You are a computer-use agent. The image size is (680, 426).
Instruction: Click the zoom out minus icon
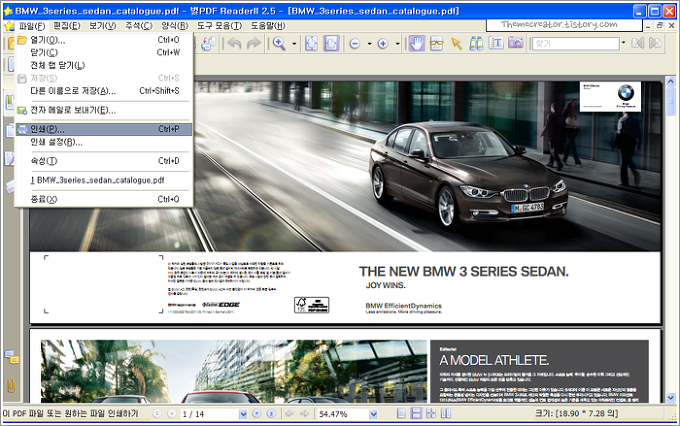pyautogui.click(x=355, y=44)
